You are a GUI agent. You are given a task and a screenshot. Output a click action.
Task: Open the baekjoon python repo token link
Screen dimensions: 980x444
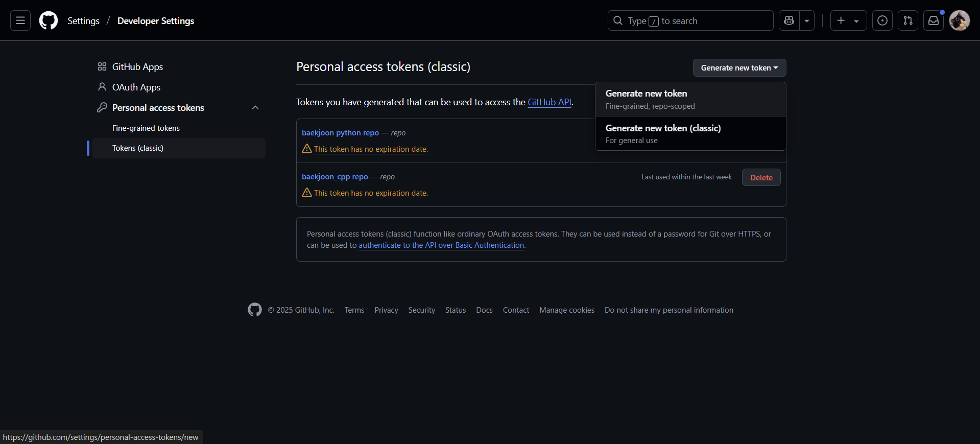[340, 133]
